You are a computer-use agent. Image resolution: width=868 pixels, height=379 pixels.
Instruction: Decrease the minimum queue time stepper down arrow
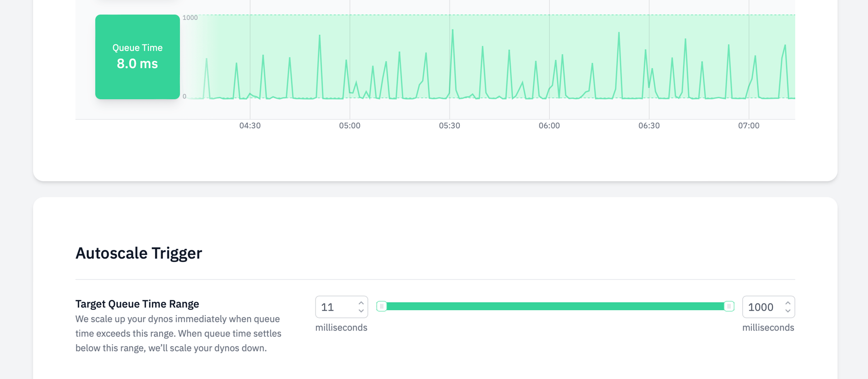pyautogui.click(x=361, y=311)
